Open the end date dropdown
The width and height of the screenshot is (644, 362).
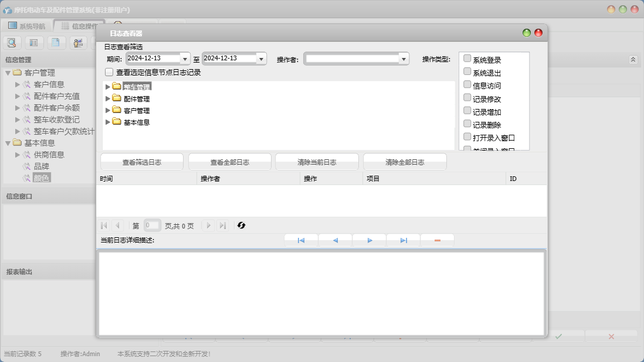click(x=261, y=59)
